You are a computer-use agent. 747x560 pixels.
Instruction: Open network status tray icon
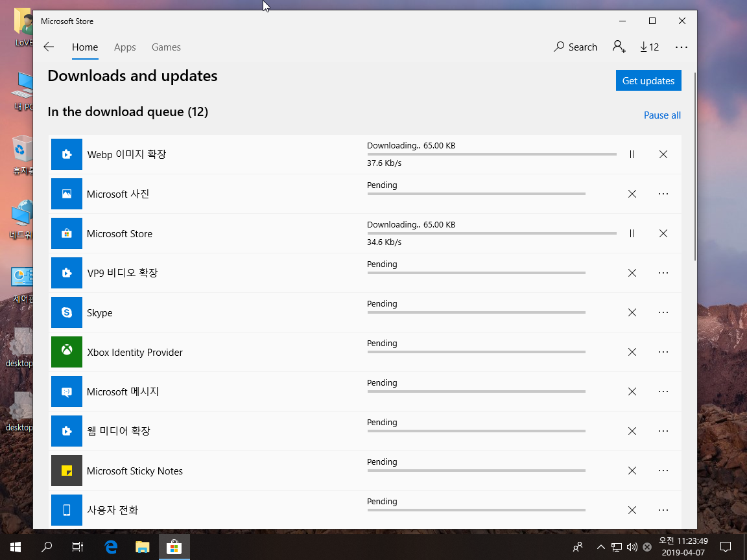click(617, 547)
